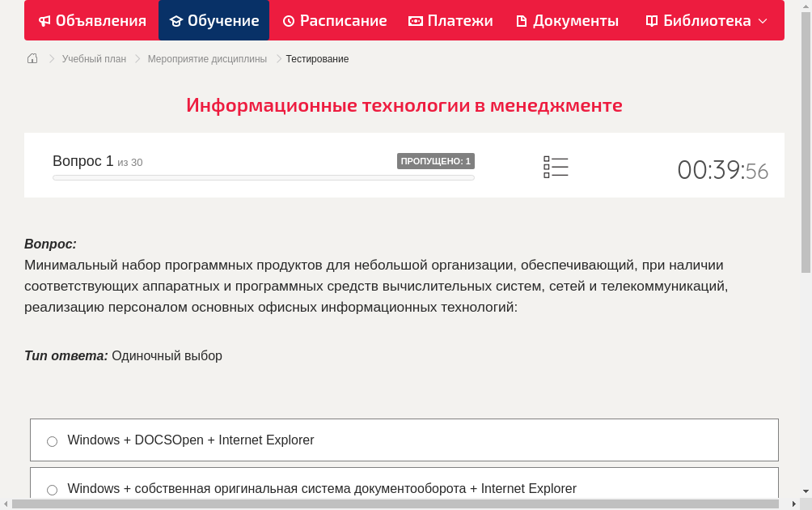The height and width of the screenshot is (510, 812).
Task: Open the question navigator list icon
Action: tap(556, 166)
